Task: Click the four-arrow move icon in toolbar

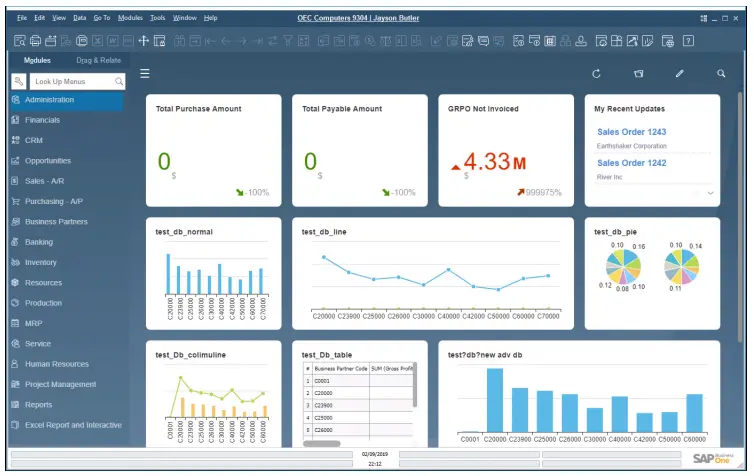Action: click(x=143, y=41)
